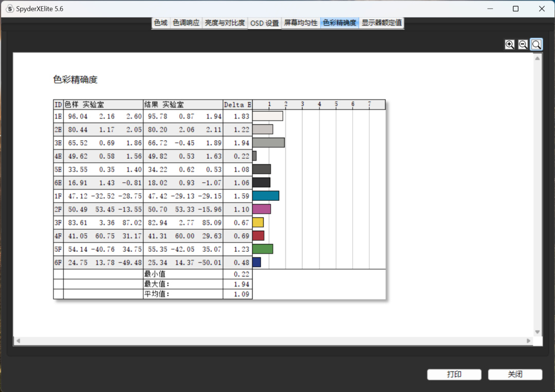
Task: Click the 4E row Delta E value 0.22
Action: pos(242,156)
